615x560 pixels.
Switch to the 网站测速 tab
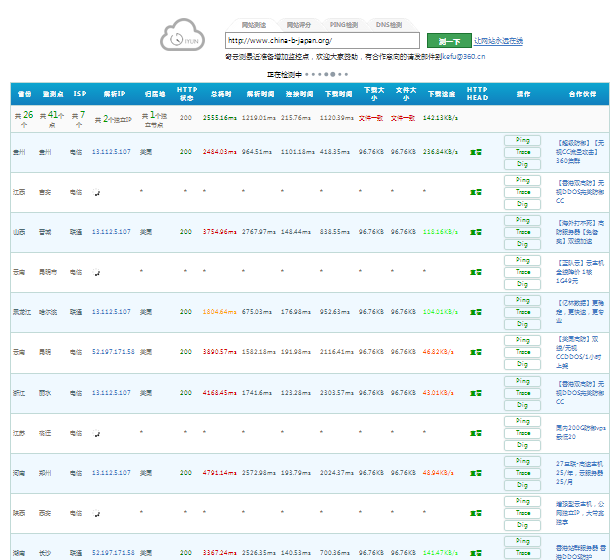pyautogui.click(x=254, y=25)
